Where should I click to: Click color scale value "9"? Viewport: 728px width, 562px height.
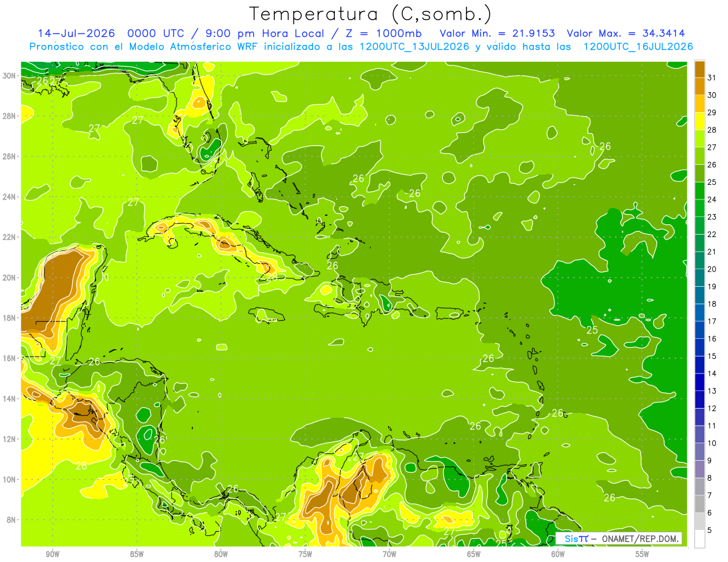(710, 460)
